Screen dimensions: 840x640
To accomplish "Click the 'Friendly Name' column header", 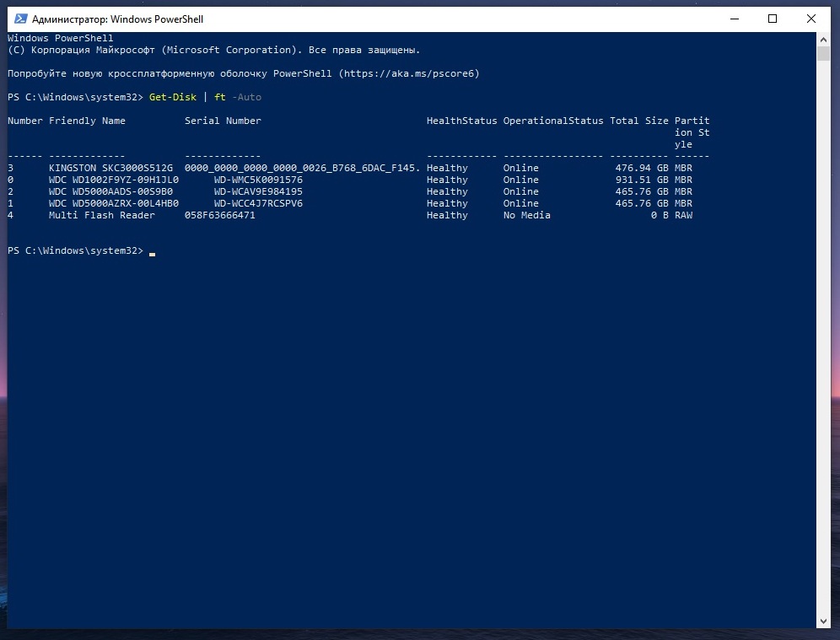I will (x=87, y=121).
